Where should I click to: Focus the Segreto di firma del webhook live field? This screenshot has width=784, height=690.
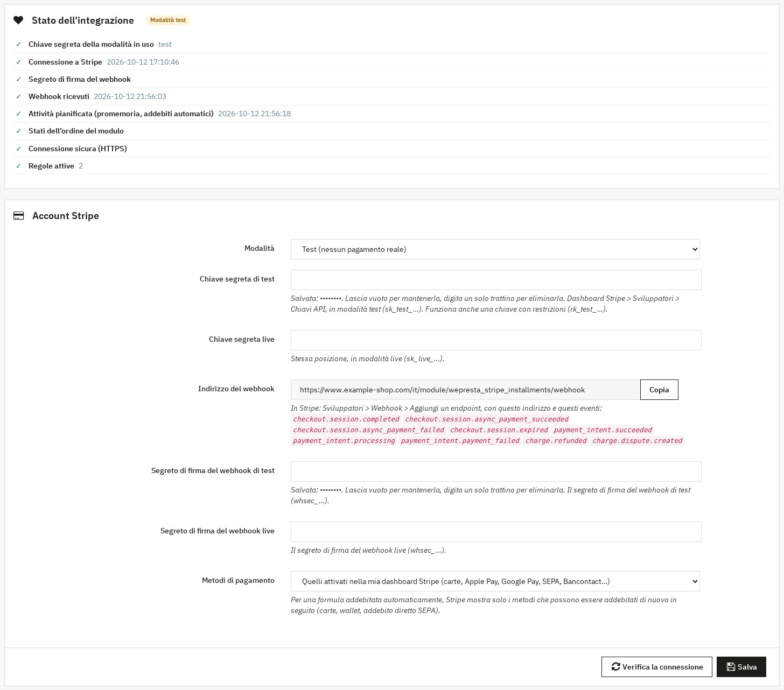pos(496,532)
